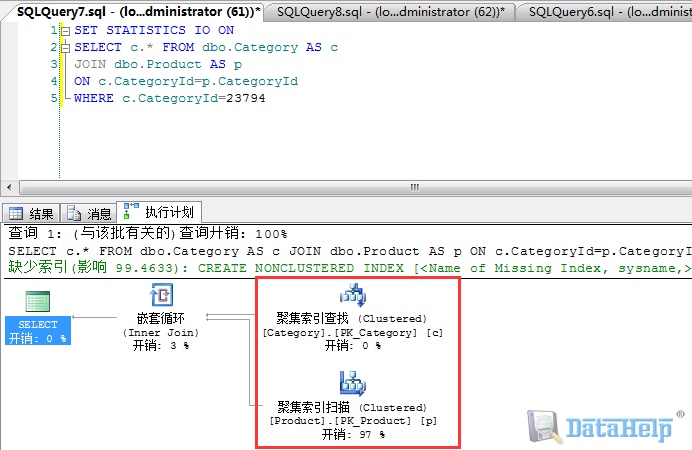This screenshot has width=692, height=450.
Task: Select the SELECT plan node icon
Action: pyautogui.click(x=38, y=301)
